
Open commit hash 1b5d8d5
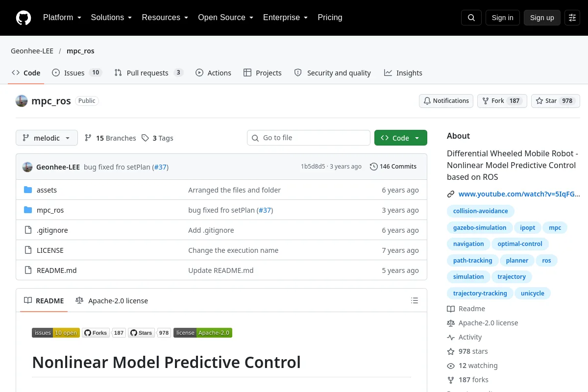pos(313,167)
